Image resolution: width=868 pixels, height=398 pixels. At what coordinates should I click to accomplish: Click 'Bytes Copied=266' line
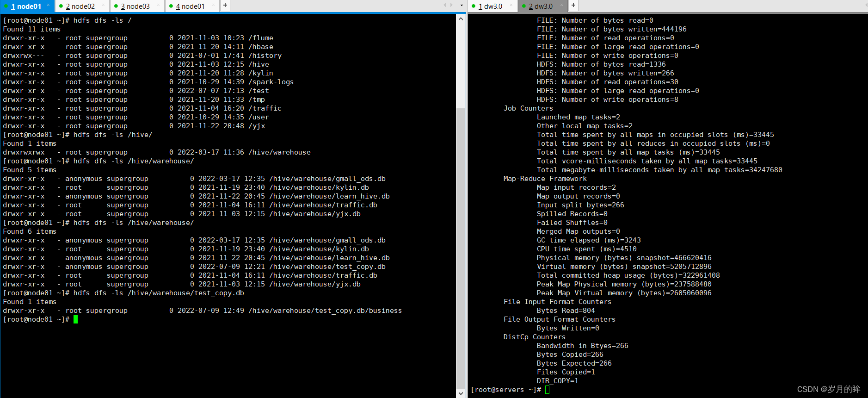point(570,354)
